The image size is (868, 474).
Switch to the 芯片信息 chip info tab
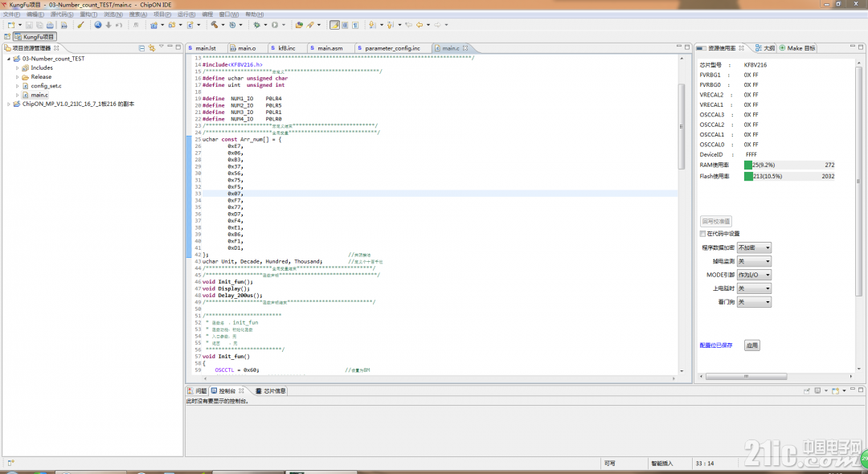tap(271, 391)
